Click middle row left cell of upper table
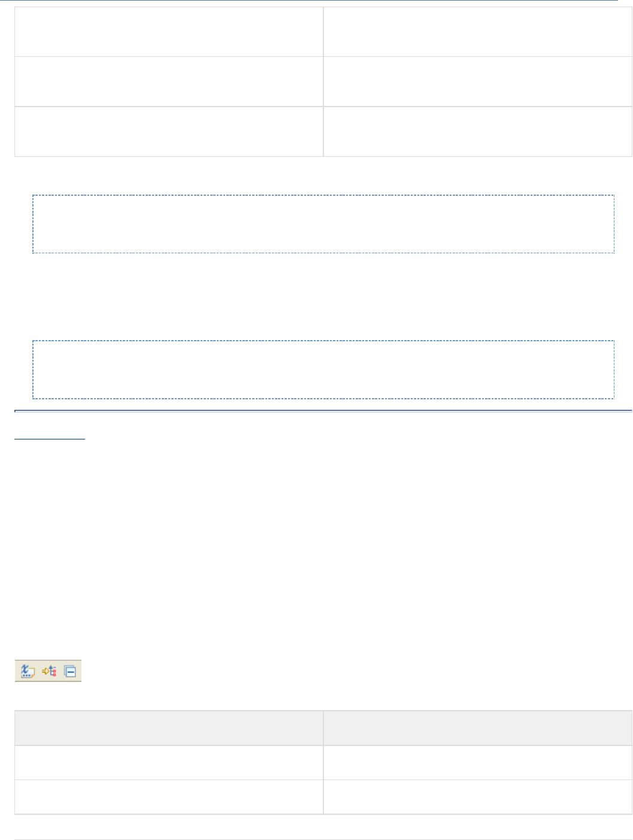 169,81
